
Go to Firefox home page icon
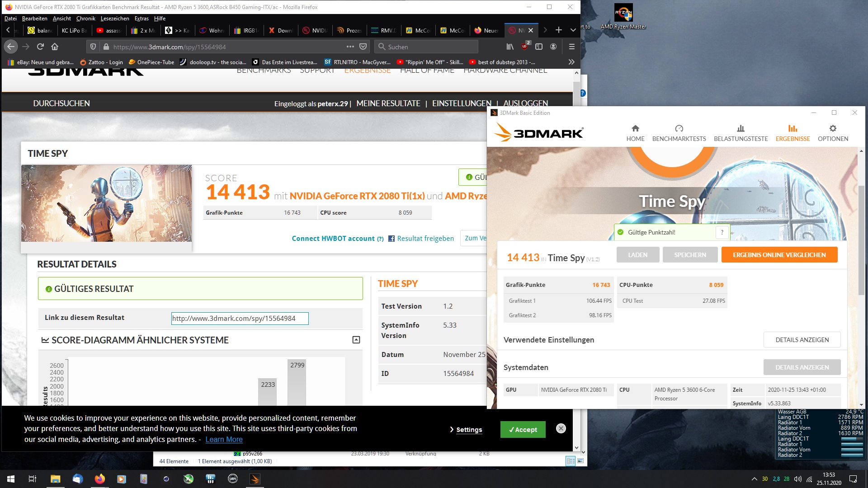(55, 47)
